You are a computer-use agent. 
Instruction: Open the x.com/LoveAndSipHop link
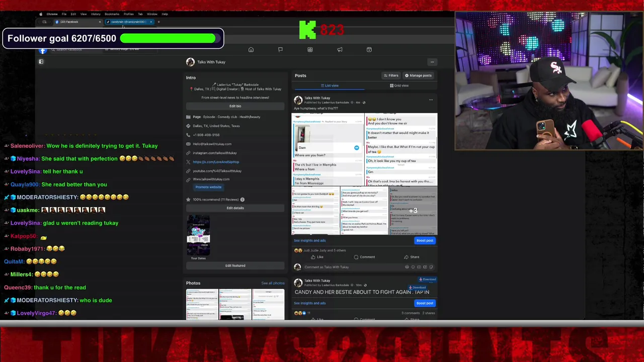(x=216, y=162)
